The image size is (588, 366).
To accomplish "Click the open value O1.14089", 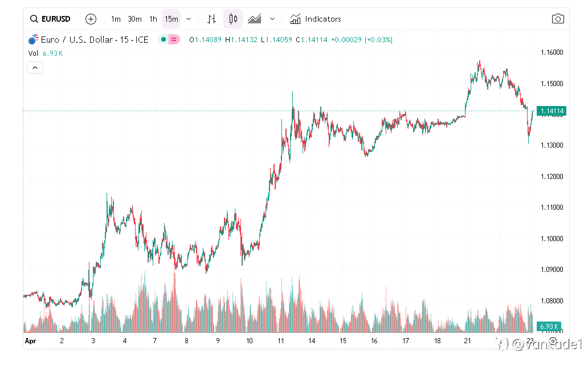I will [x=206, y=40].
